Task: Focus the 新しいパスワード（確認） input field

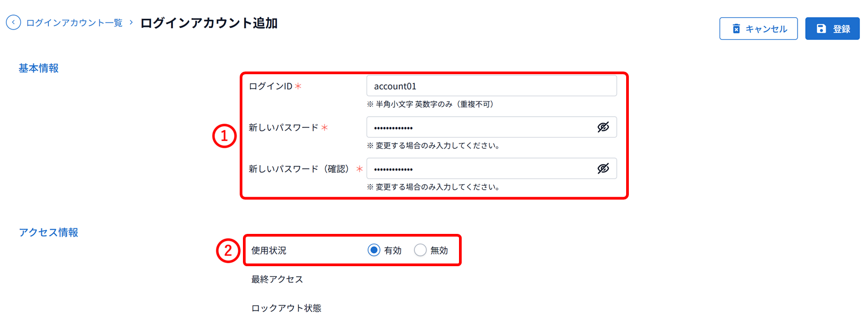Action: point(491,169)
